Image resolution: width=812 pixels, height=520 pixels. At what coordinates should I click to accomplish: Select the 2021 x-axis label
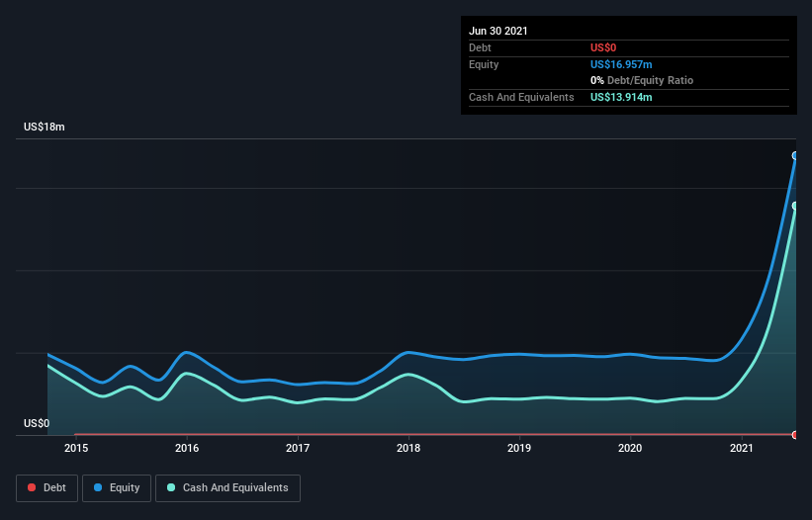[x=741, y=448]
